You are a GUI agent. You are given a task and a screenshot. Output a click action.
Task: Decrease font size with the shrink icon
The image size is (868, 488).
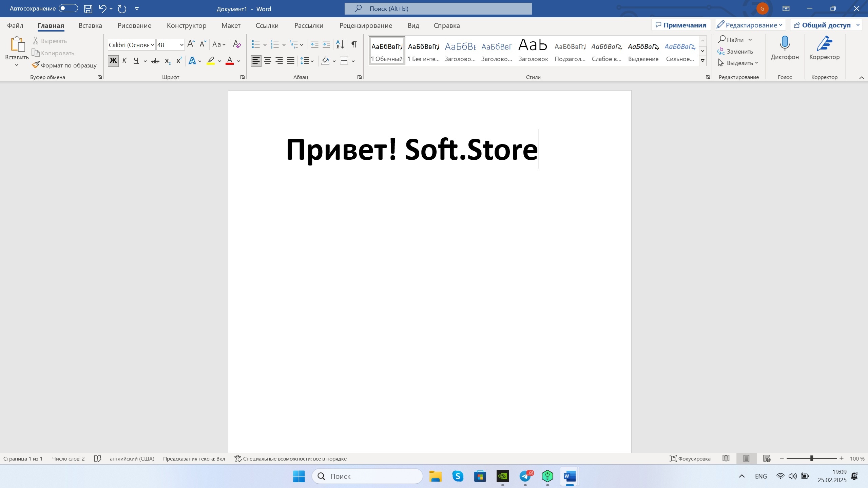(203, 44)
